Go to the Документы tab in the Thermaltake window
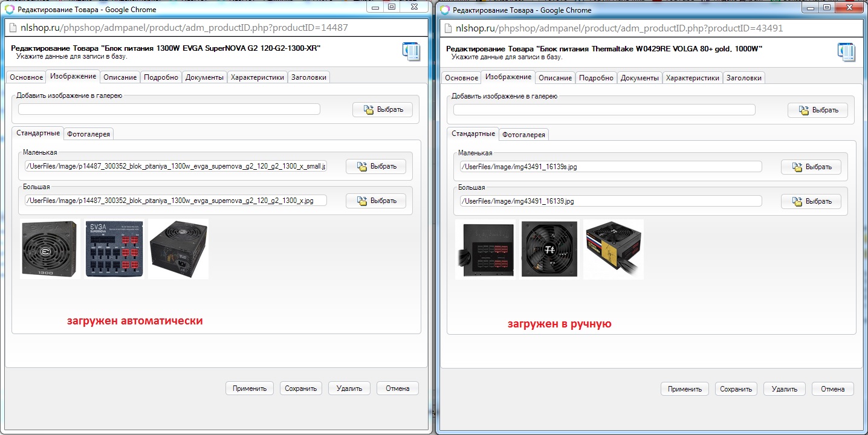 pyautogui.click(x=640, y=78)
